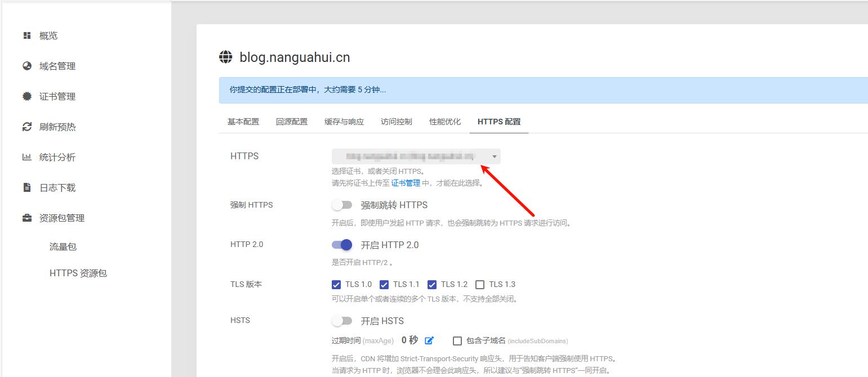This screenshot has width=868, height=377.
Task: Click the refresh and preheat arrows icon
Action: pyautogui.click(x=26, y=127)
